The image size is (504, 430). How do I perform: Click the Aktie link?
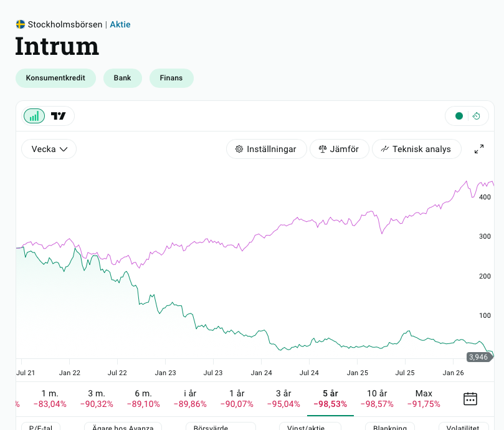pos(120,24)
